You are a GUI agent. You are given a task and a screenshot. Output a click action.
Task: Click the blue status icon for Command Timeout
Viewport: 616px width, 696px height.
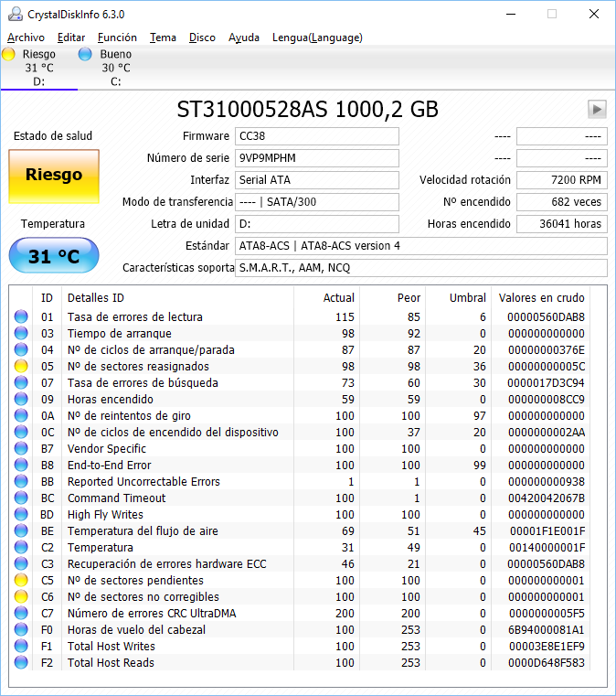pyautogui.click(x=21, y=498)
